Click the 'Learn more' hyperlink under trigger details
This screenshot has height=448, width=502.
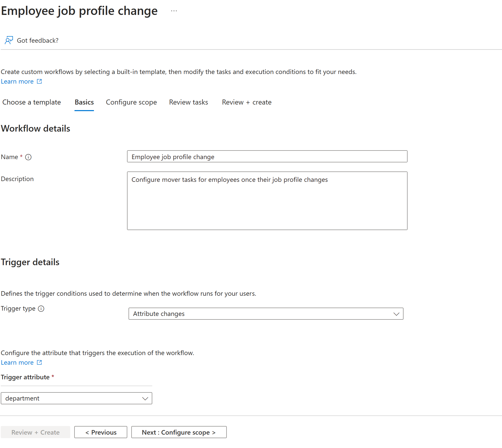pos(17,362)
